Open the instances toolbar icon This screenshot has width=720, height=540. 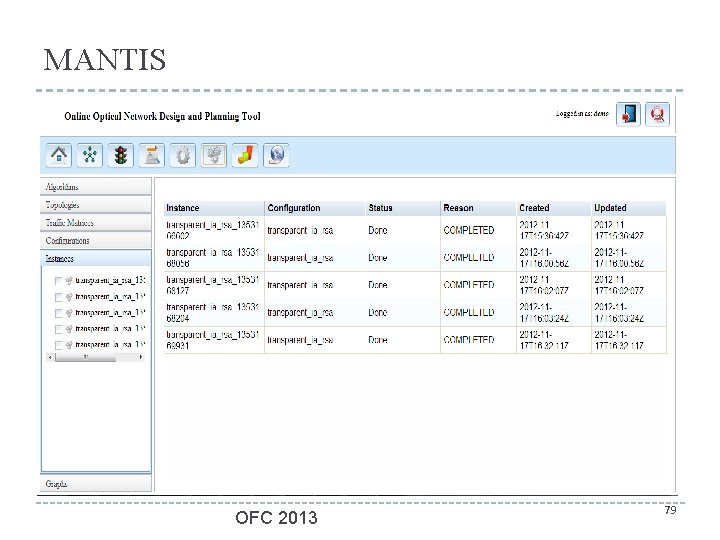[214, 155]
